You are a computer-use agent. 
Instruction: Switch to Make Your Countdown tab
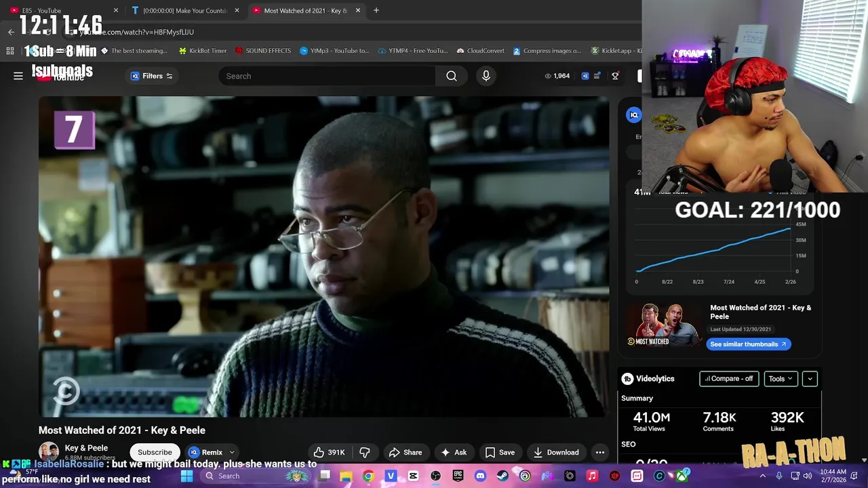pos(184,10)
